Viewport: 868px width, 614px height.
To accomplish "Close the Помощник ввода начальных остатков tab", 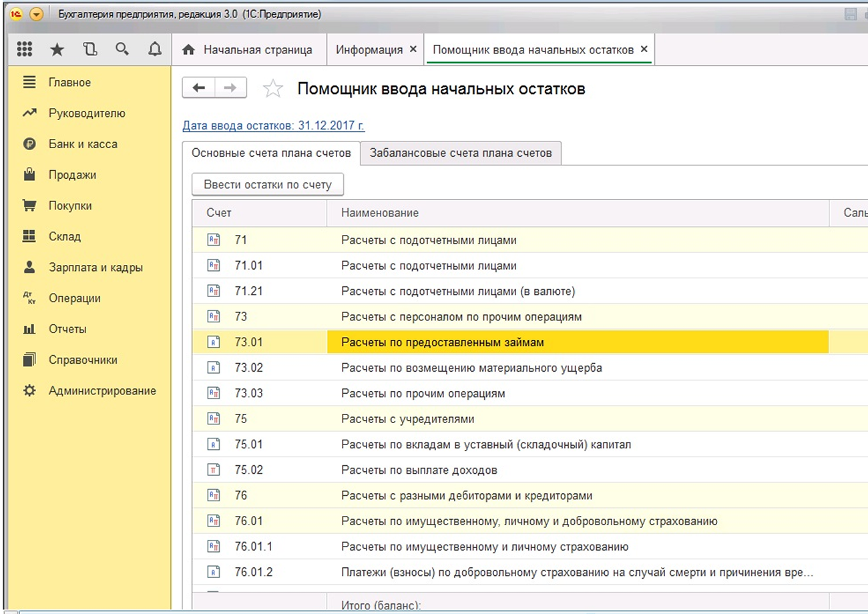I will pos(644,49).
